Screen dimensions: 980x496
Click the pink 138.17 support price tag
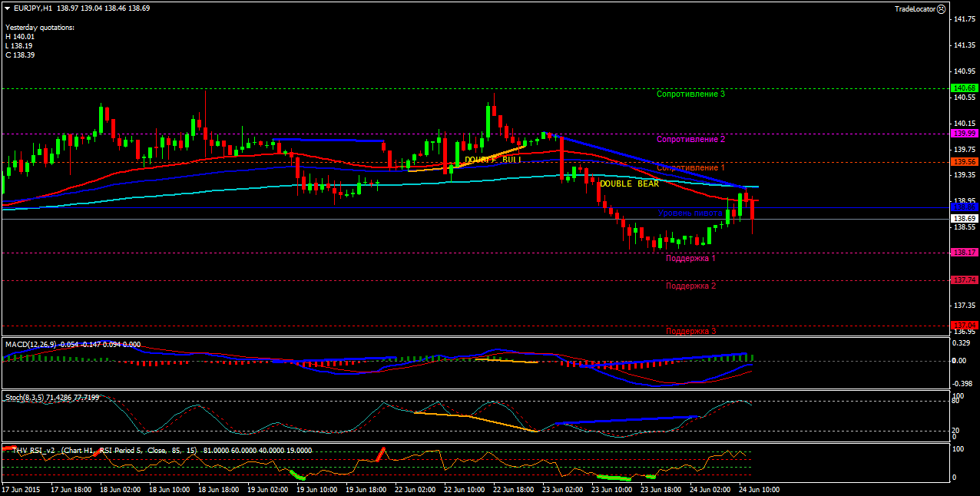tap(963, 253)
